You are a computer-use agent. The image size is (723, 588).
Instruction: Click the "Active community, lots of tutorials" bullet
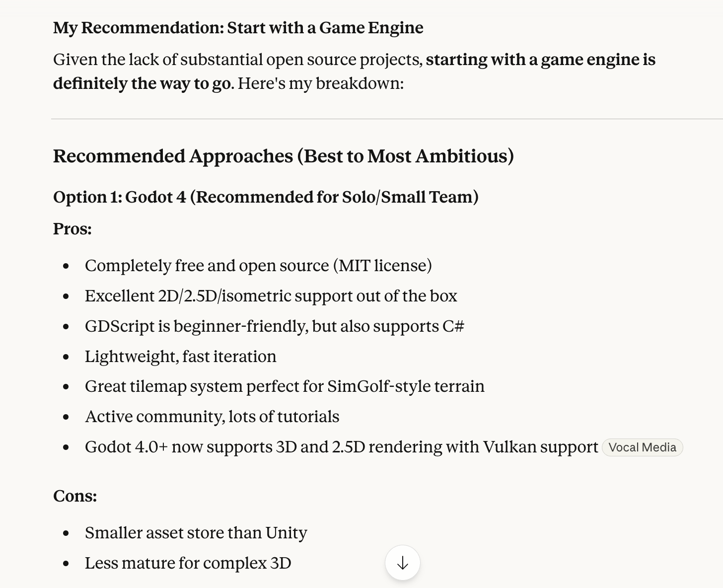coord(212,417)
